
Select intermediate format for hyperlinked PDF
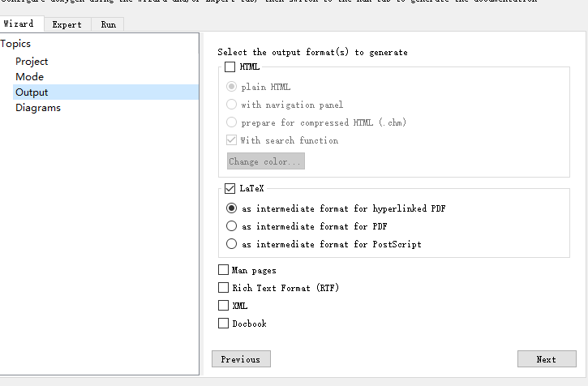232,208
